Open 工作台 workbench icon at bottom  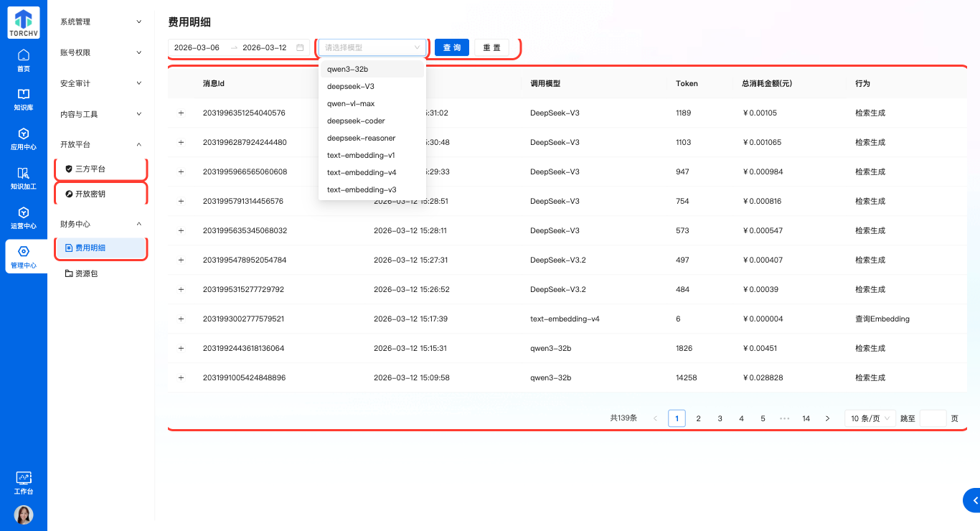(24, 483)
